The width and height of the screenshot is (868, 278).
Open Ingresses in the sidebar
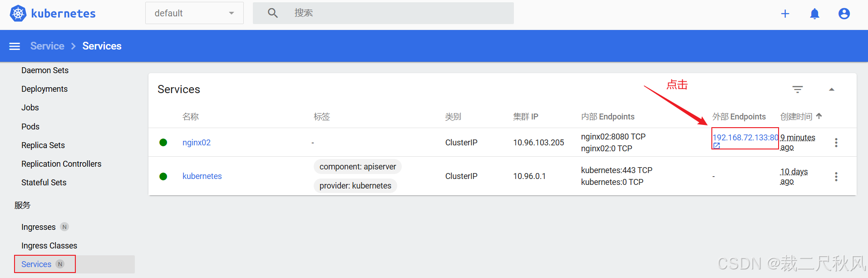coord(39,227)
